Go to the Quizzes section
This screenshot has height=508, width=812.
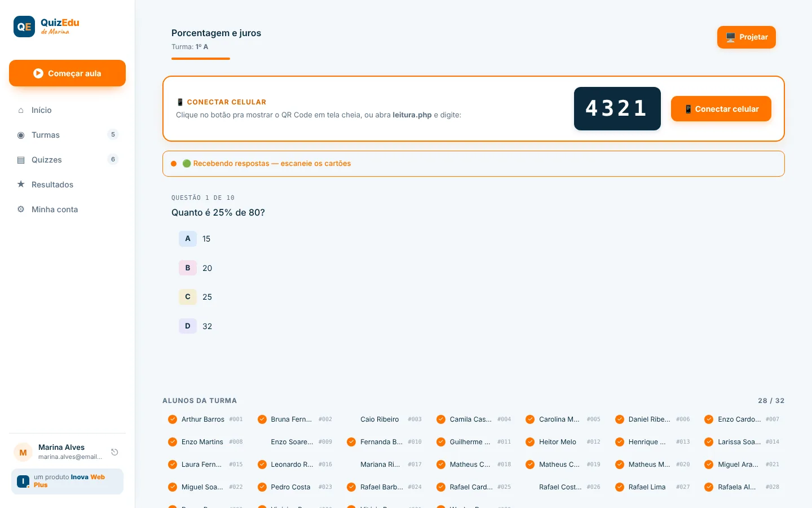point(67,160)
